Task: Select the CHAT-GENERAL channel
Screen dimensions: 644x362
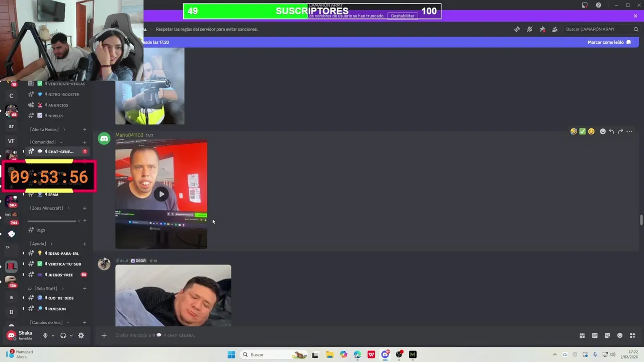Action: pos(57,151)
